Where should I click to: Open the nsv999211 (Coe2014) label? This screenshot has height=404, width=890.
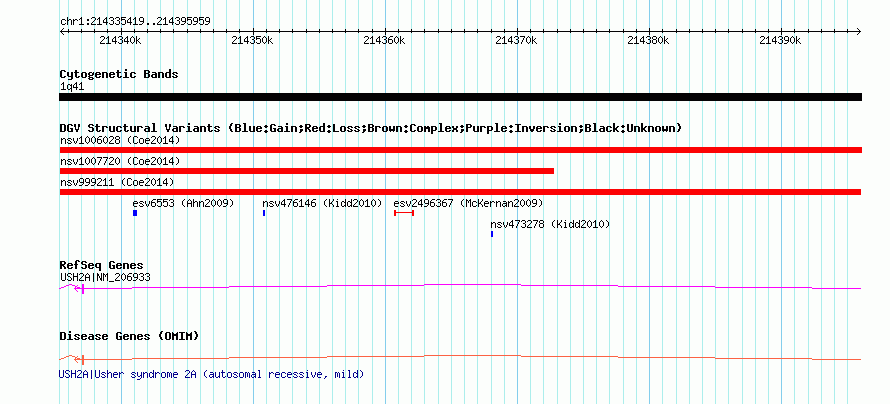click(x=117, y=182)
